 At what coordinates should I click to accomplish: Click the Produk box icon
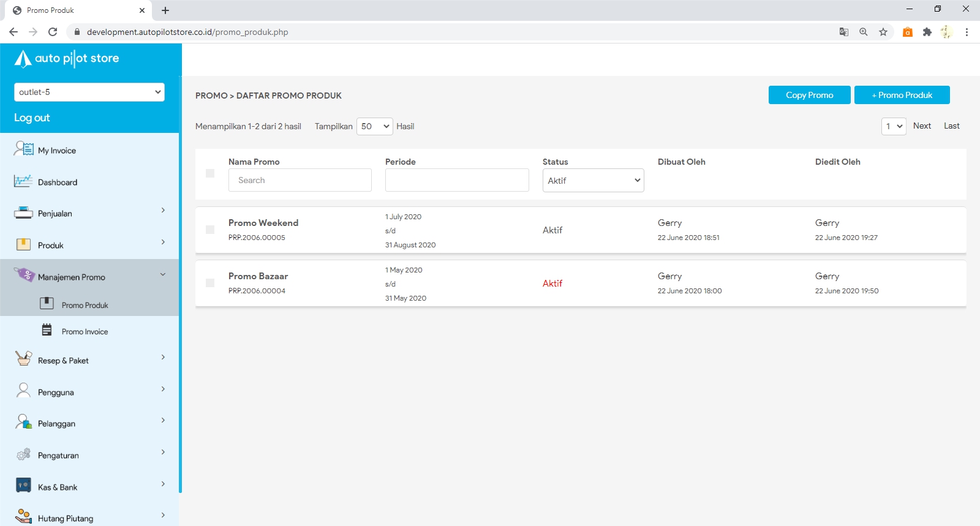click(x=23, y=245)
